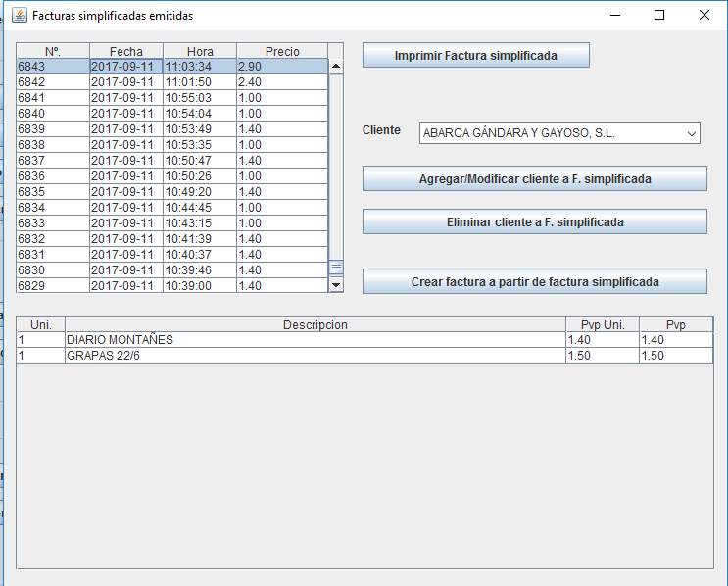Maximize the Facturas simplificadas window

coord(659,16)
